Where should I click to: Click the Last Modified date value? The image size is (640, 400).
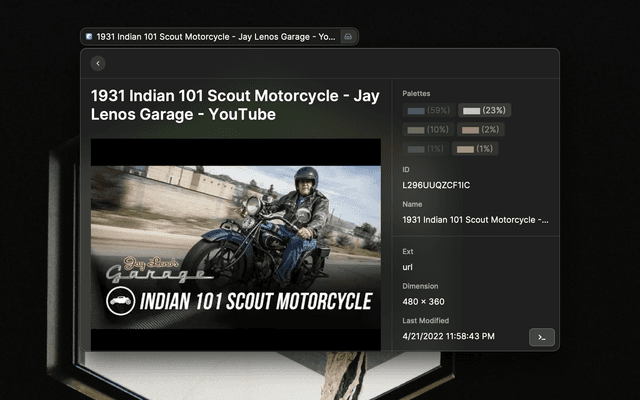tap(448, 336)
